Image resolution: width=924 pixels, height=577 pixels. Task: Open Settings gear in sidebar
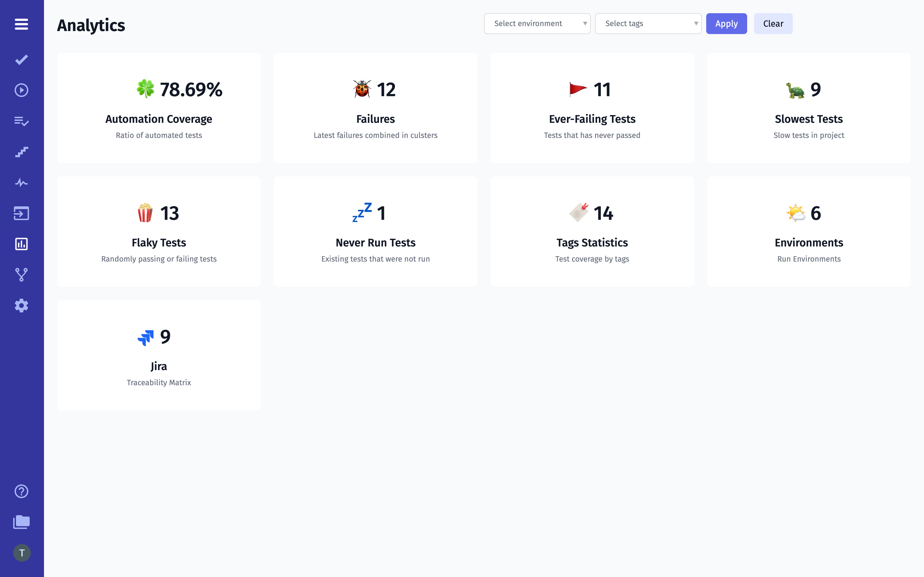point(21,306)
